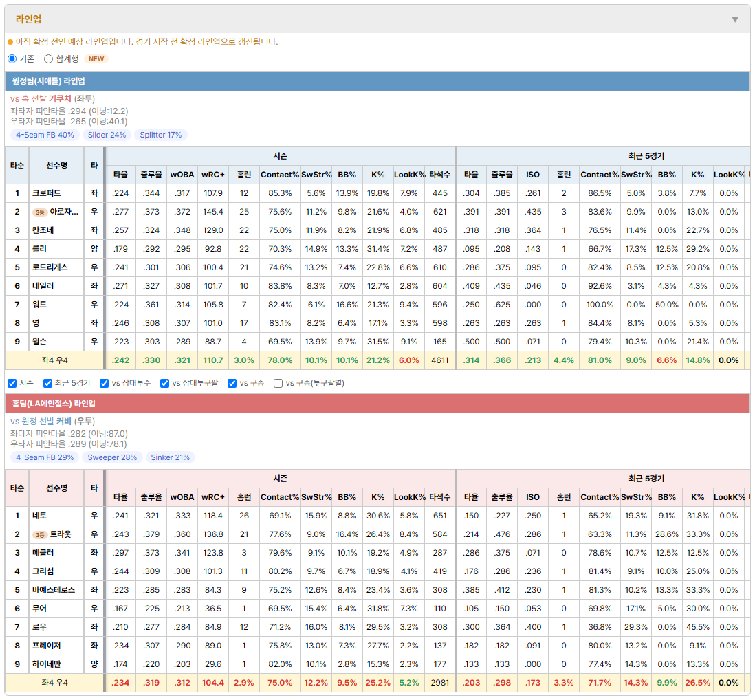
Task: Click player name 네일러
Action: (43, 286)
